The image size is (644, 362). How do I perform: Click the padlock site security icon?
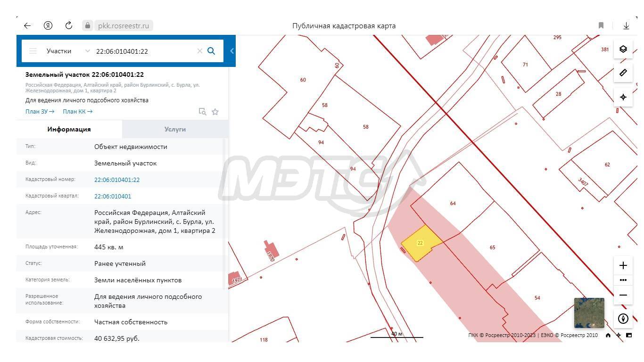point(87,25)
